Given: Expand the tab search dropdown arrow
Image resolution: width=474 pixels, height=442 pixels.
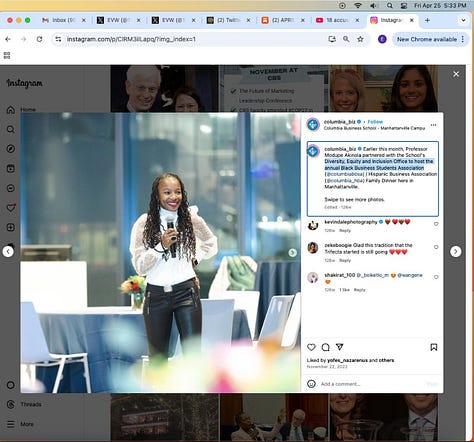Looking at the screenshot, I should 463,20.
